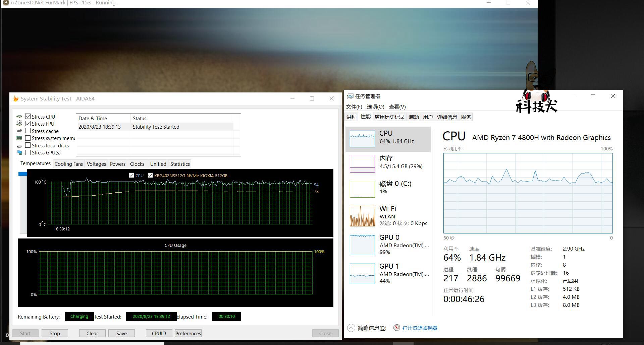Click the Task Manager title bar icon

point(350,96)
